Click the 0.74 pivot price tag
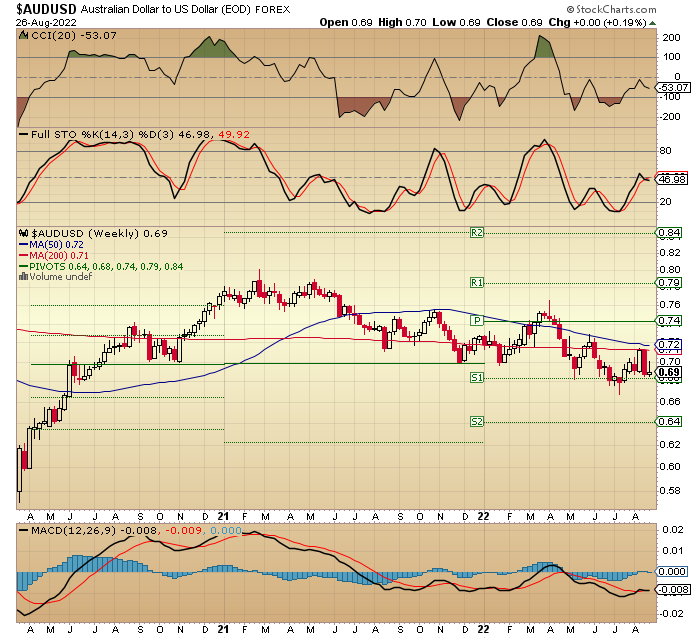The height and width of the screenshot is (639, 700). pos(668,321)
